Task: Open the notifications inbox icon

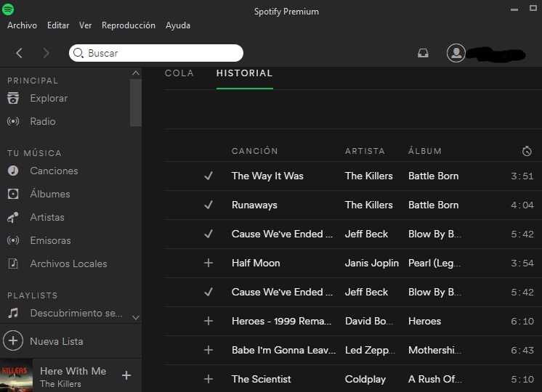Action: (423, 53)
